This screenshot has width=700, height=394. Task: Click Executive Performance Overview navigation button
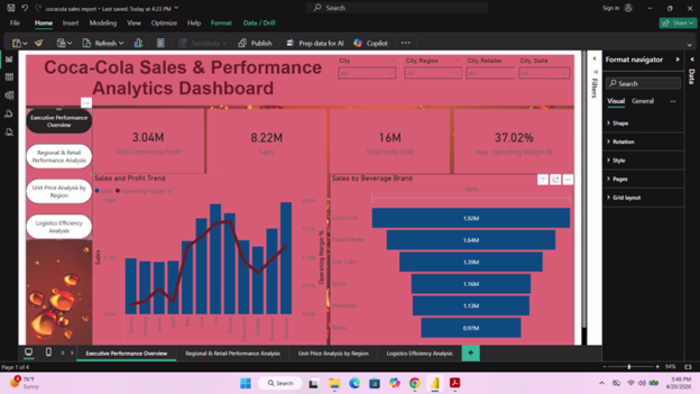[x=59, y=121]
